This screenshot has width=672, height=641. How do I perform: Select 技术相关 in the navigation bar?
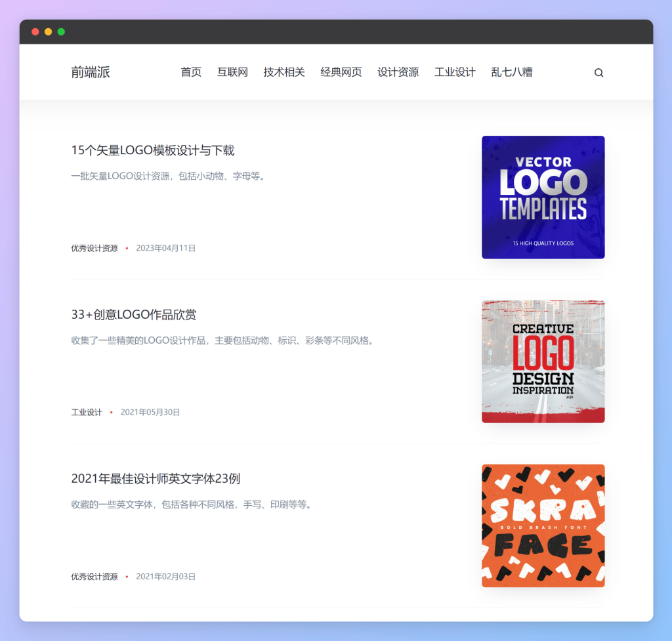(284, 72)
